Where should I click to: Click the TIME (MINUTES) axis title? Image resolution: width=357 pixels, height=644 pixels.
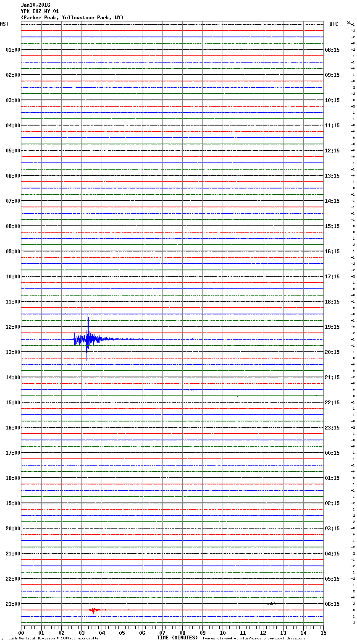pos(177,638)
